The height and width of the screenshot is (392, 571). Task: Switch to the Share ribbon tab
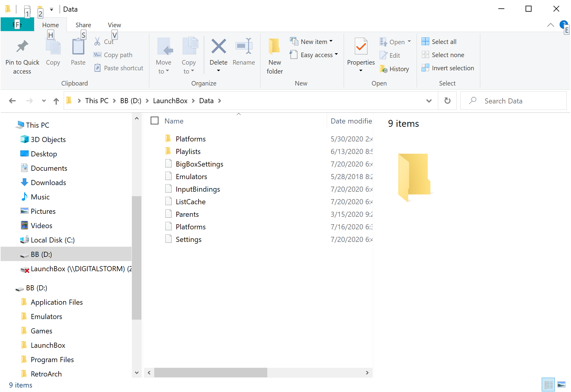coord(83,25)
